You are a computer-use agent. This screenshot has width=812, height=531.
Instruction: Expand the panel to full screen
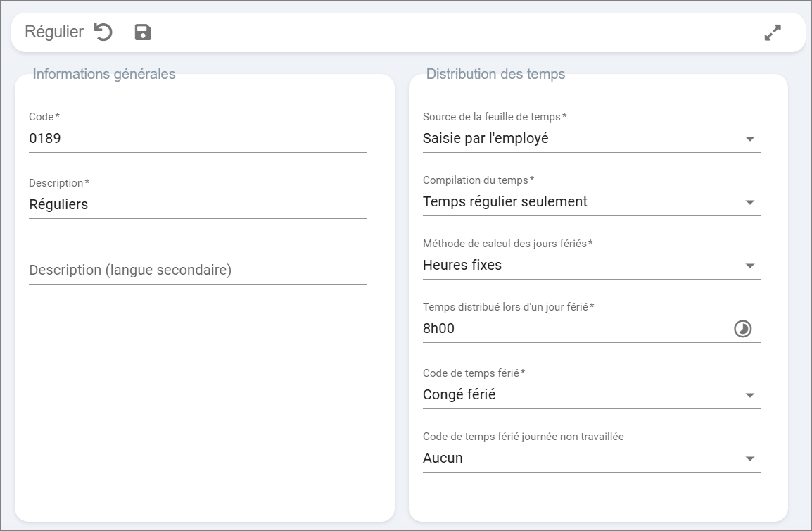coord(773,32)
